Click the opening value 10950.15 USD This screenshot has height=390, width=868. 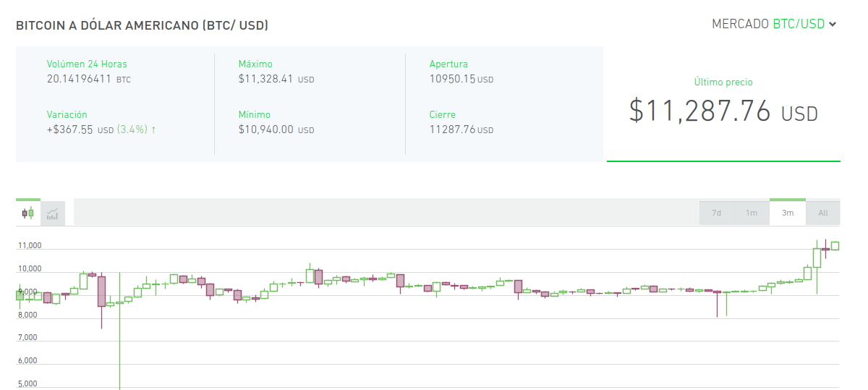461,79
